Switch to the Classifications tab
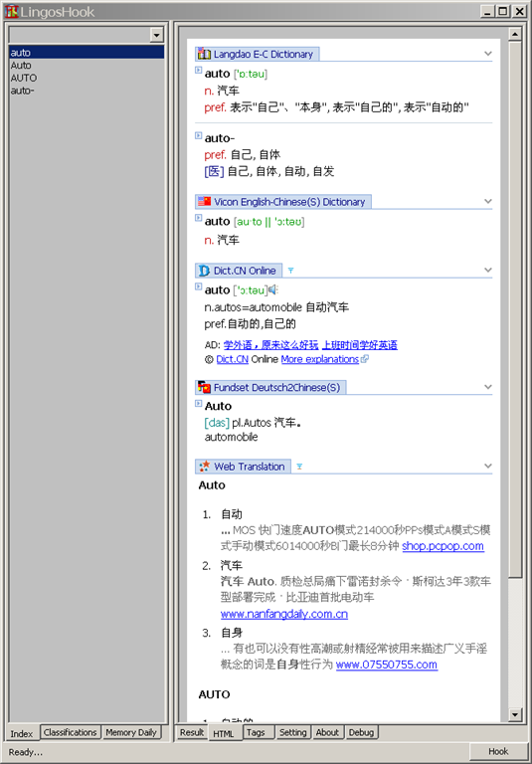 (71, 732)
